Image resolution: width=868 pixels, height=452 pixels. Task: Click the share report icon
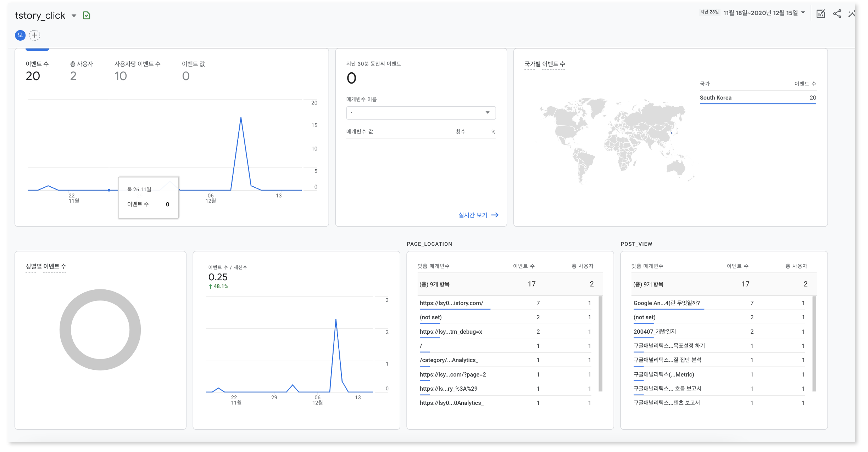(837, 14)
